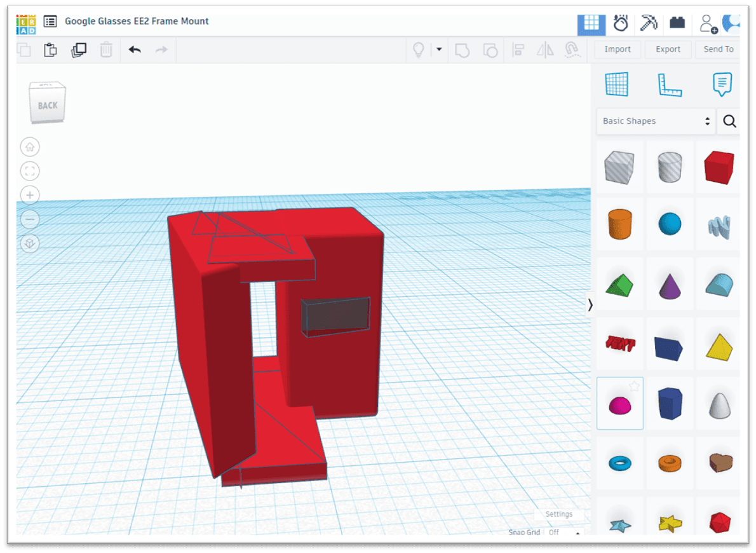
Task: Pick the red Text shape
Action: point(620,344)
